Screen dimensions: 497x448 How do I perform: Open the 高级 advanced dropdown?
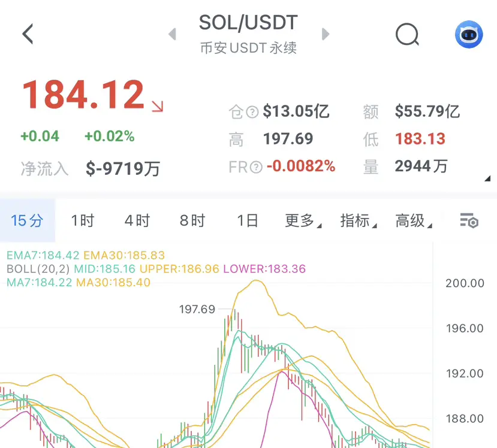tap(414, 220)
